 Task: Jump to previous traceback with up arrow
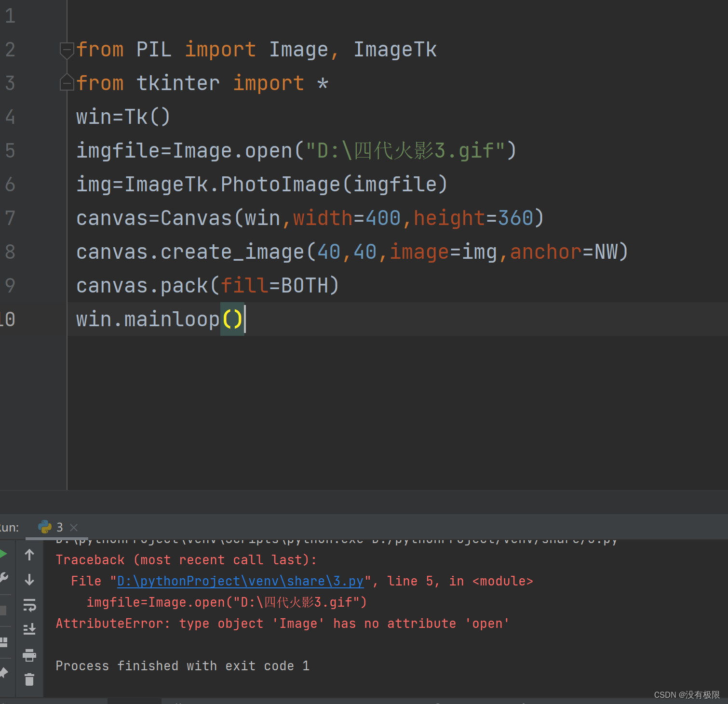point(29,555)
